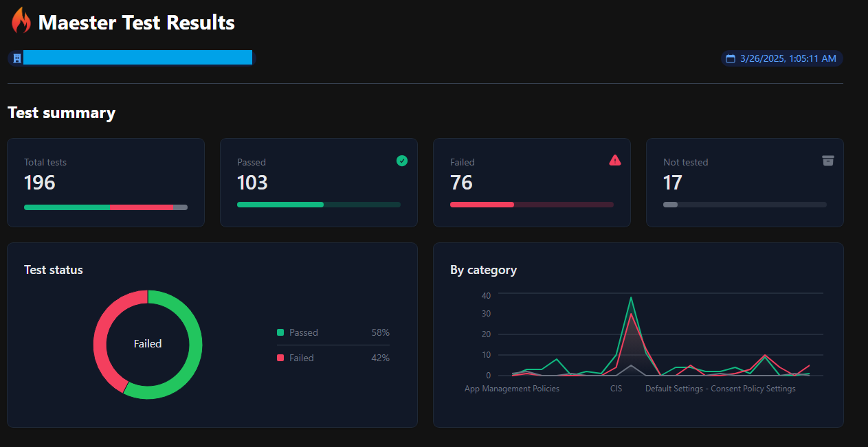Click the blue tenant ID bar

(137, 58)
